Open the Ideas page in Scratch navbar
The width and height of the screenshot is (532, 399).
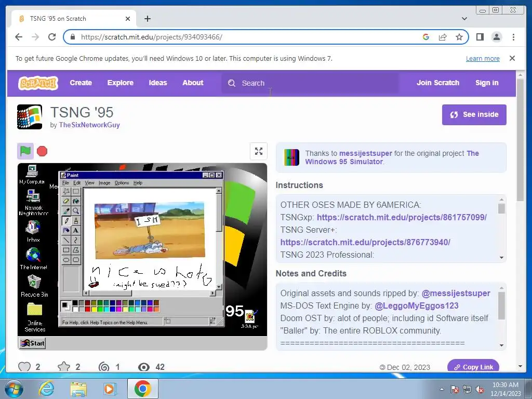tap(158, 83)
